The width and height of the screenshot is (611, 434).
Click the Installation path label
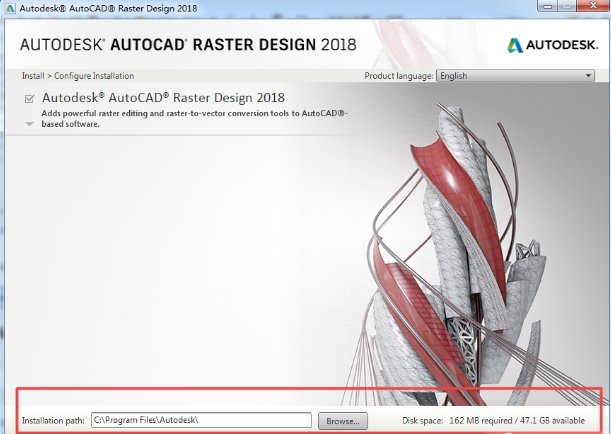(x=53, y=420)
